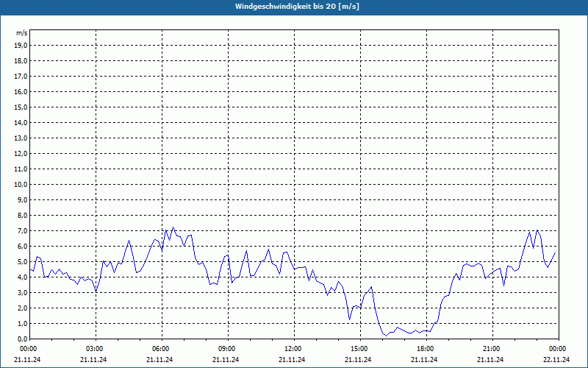
Task: Select the 16,0 y-axis label
Action: coord(21,91)
